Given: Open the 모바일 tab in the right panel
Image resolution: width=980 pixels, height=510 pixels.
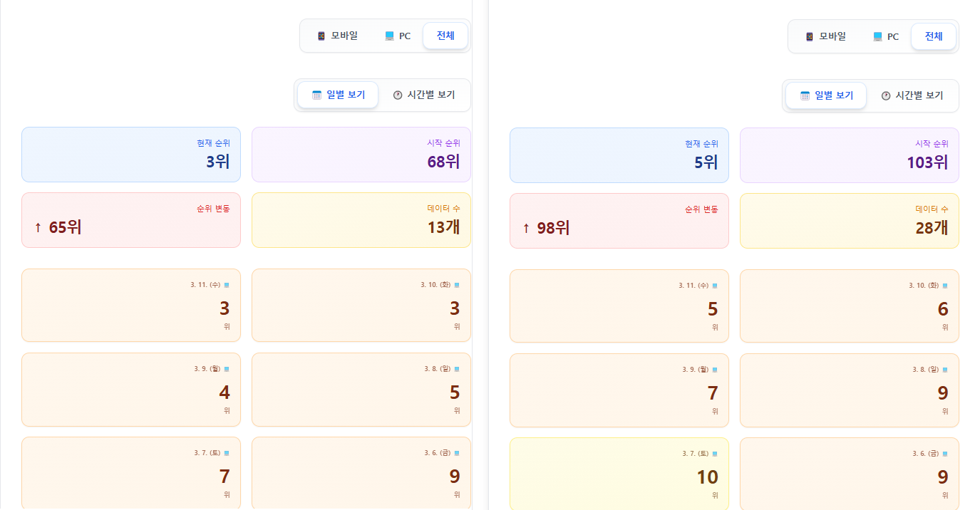Looking at the screenshot, I should [826, 36].
